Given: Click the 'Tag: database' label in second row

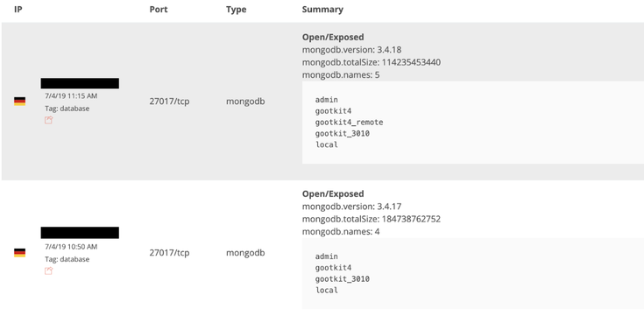Looking at the screenshot, I should [x=67, y=259].
